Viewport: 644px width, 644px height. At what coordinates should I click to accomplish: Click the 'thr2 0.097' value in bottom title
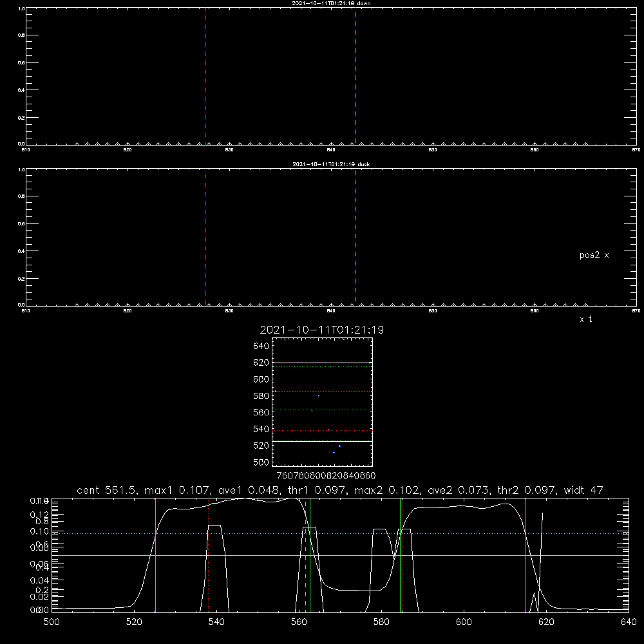pyautogui.click(x=526, y=490)
